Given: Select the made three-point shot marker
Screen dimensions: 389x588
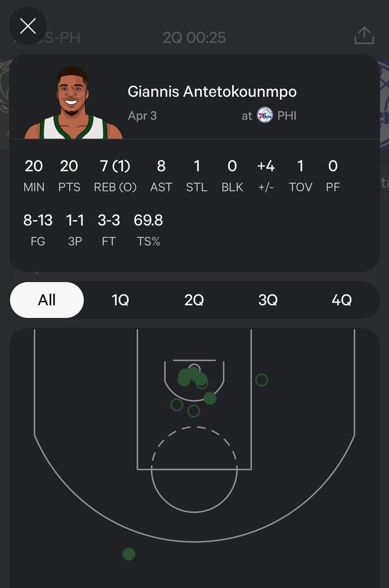Looking at the screenshot, I should [x=129, y=554].
